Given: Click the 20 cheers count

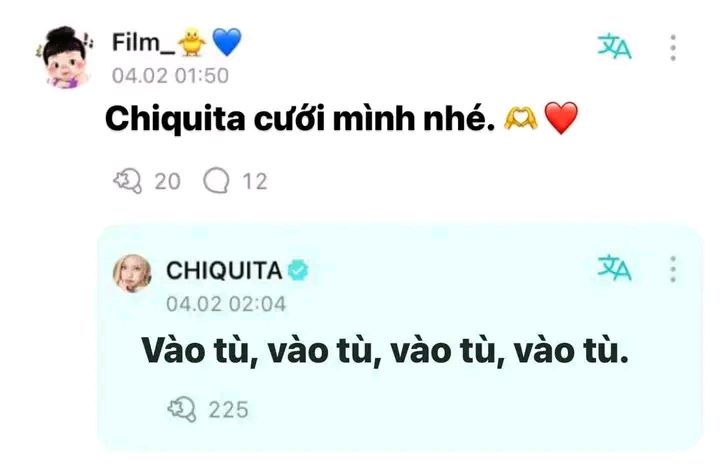Looking at the screenshot, I should click(168, 181).
